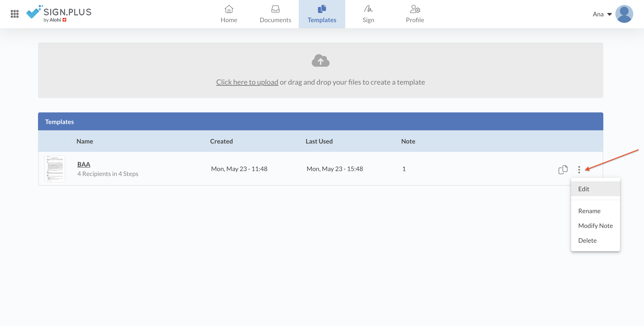This screenshot has width=644, height=326.
Task: Open the BAA template thumbnail
Action: click(55, 169)
